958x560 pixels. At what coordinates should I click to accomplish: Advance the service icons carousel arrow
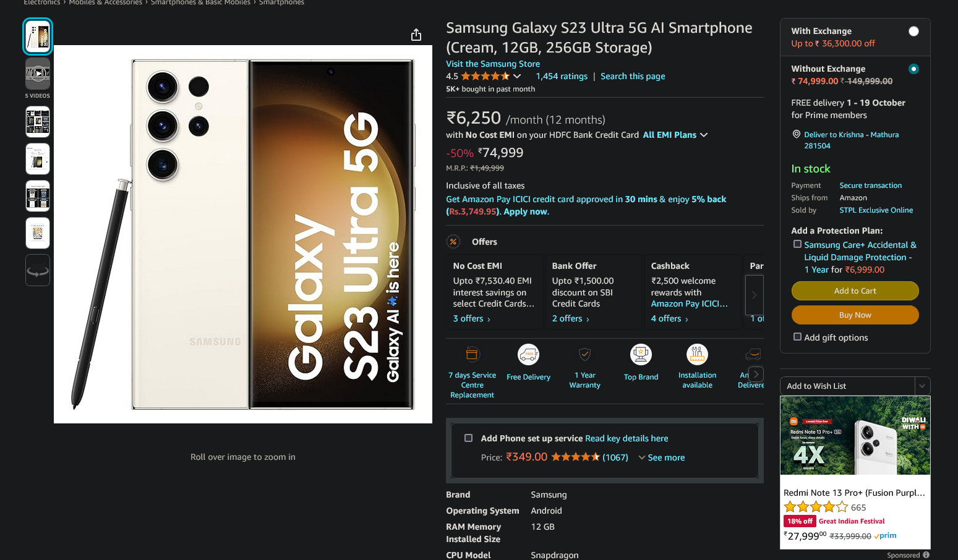pos(756,374)
